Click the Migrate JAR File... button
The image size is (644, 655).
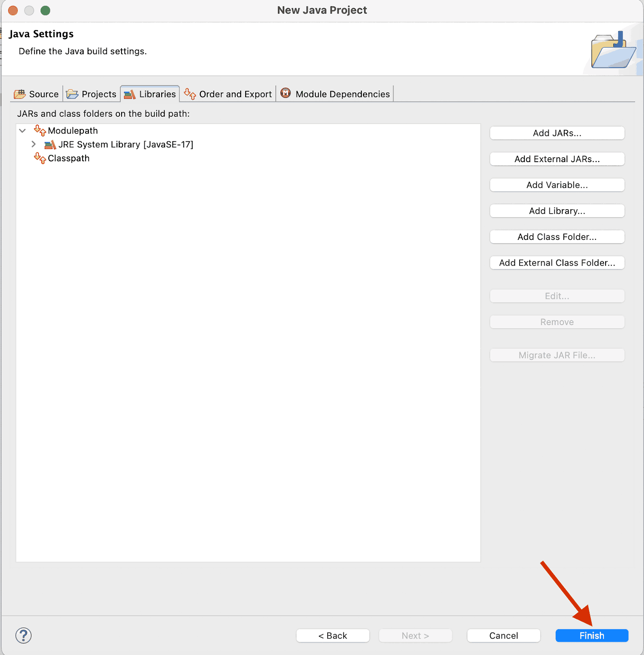[557, 355]
